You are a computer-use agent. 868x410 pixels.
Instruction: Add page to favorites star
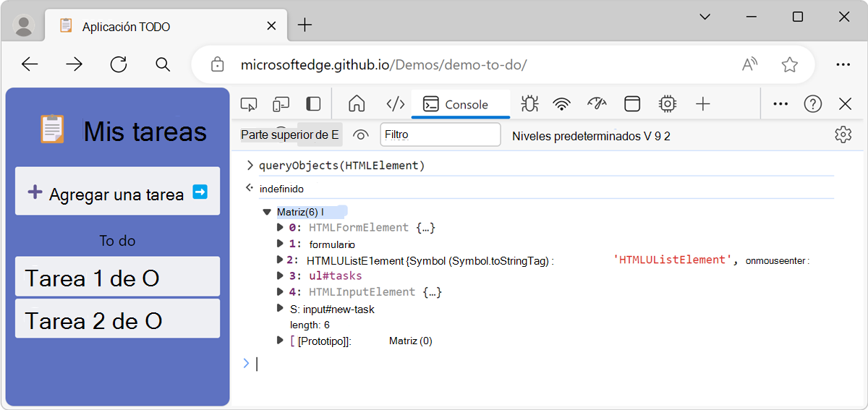coord(789,64)
